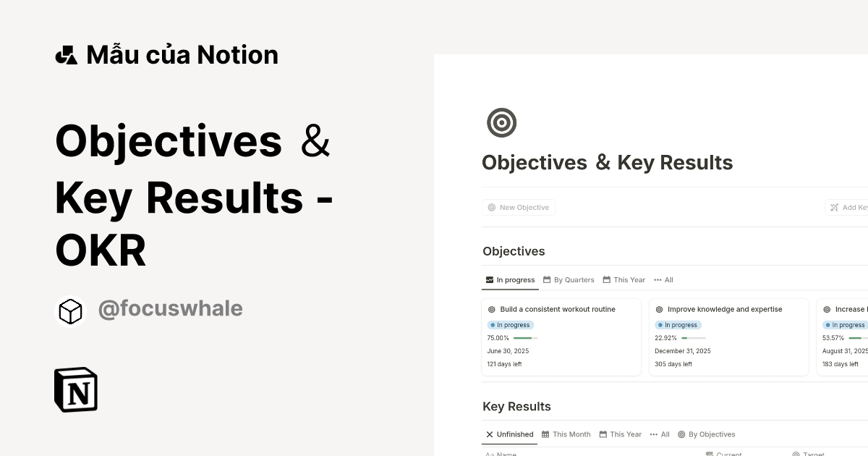Open the @focuswhale creator link
This screenshot has width=868, height=456.
pyautogui.click(x=170, y=309)
